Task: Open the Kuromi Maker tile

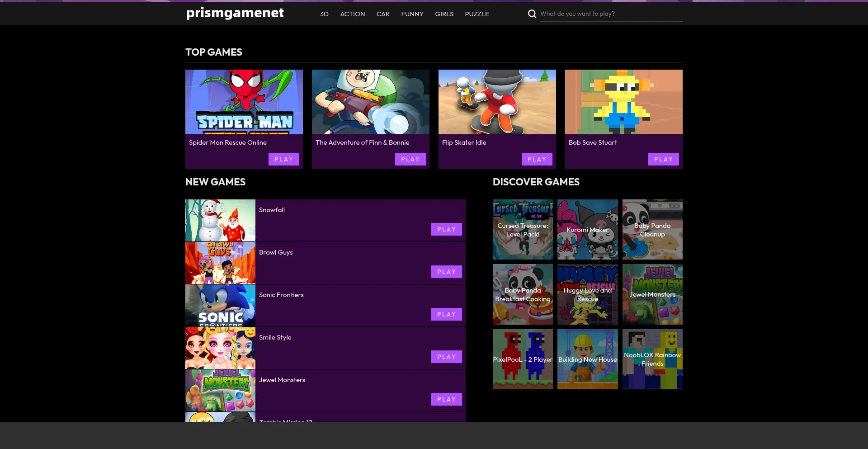Action: (x=588, y=230)
